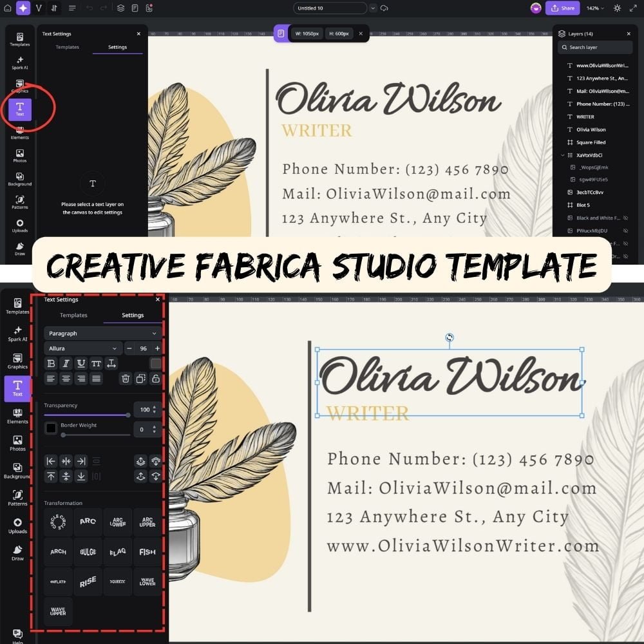Open the Paragraph style dropdown

(102, 333)
